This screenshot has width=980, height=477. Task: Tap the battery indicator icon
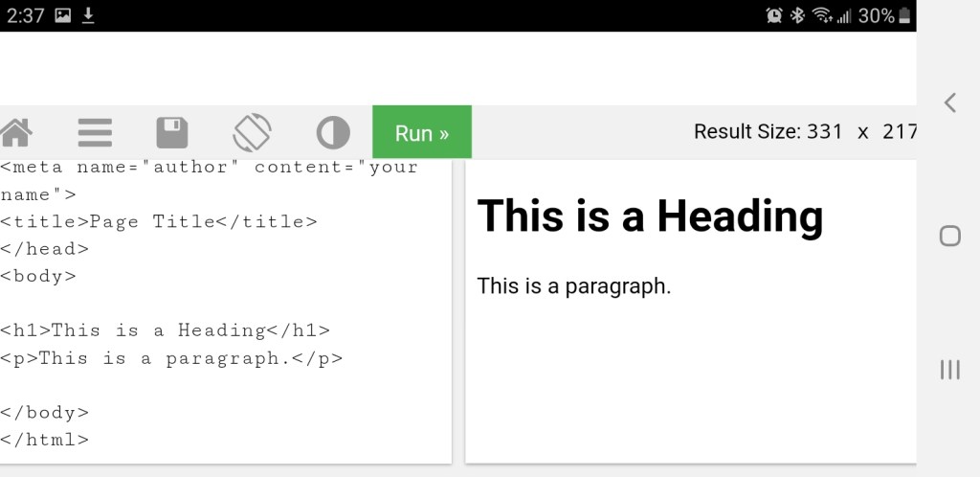click(x=904, y=15)
